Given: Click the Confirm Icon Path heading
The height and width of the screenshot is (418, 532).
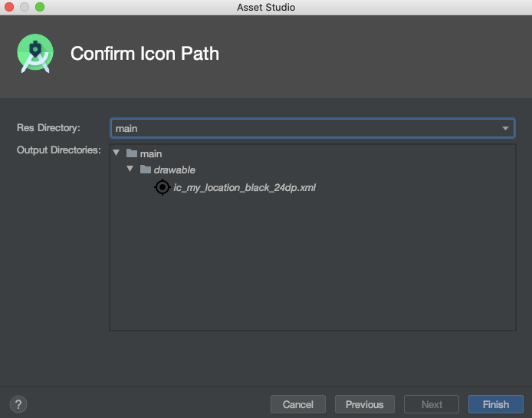Looking at the screenshot, I should pos(145,54).
